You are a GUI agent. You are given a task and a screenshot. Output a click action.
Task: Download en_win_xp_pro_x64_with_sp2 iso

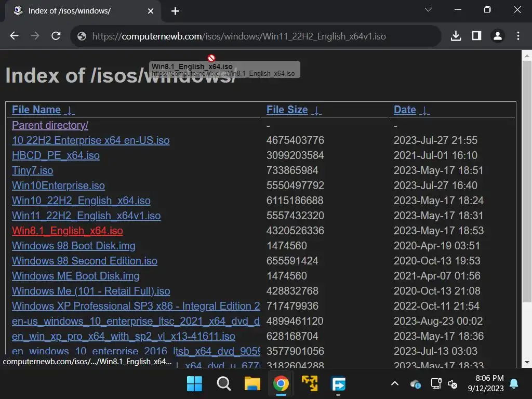click(x=124, y=336)
